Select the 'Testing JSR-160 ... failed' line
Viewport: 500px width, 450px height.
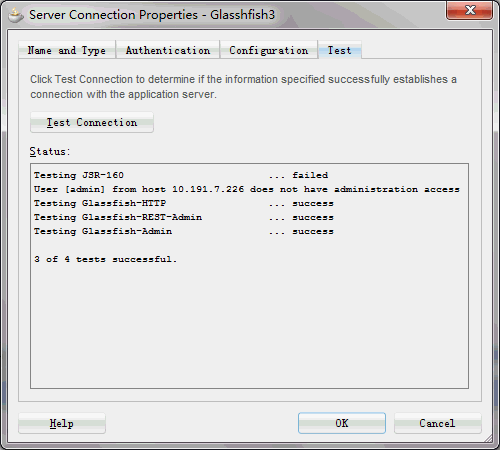tap(181, 175)
